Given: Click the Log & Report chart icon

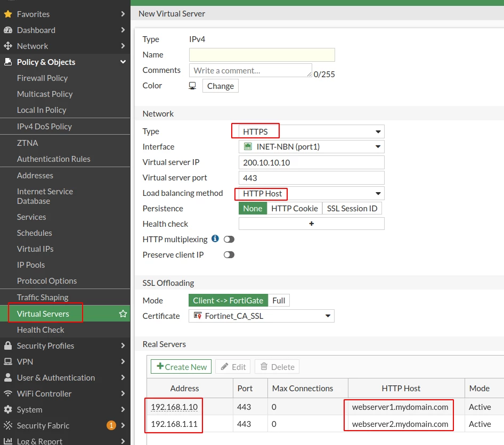Looking at the screenshot, I should [x=8, y=441].
